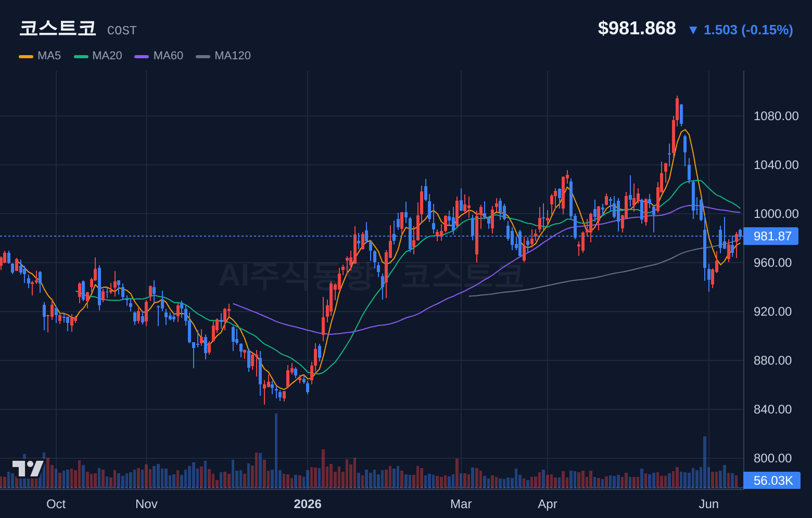Click the orange MA5 legend line swatch
Image resolution: width=812 pixels, height=518 pixels.
click(x=26, y=56)
